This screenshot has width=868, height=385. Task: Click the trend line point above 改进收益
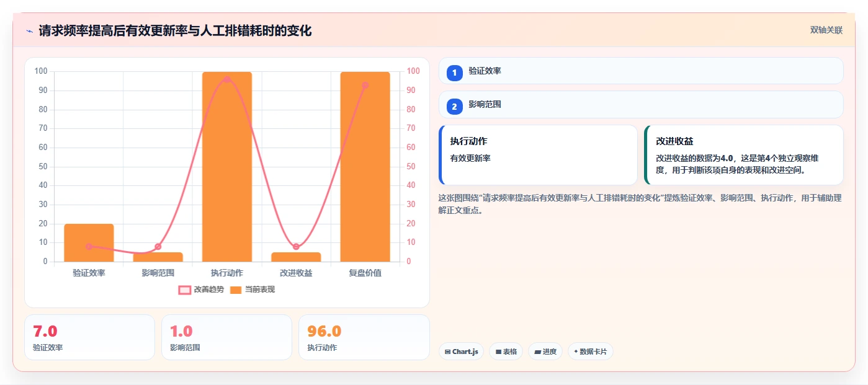click(x=296, y=247)
